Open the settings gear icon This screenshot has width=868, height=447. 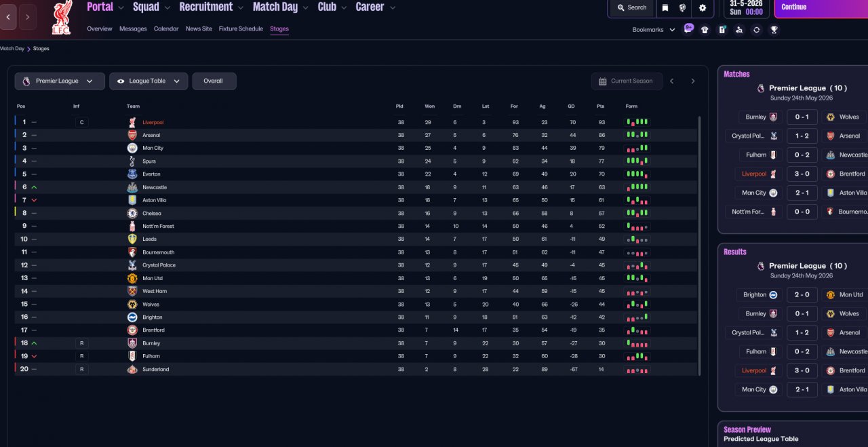[703, 8]
